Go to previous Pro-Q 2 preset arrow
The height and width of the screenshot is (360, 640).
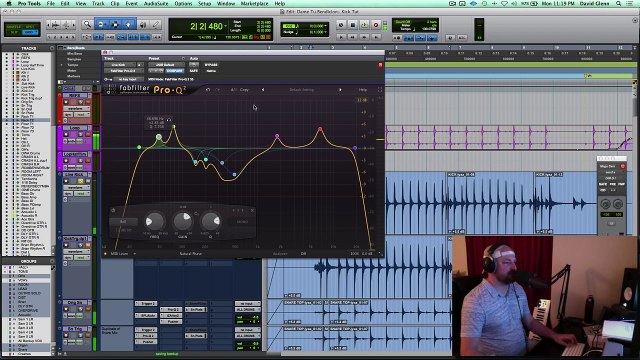point(262,89)
